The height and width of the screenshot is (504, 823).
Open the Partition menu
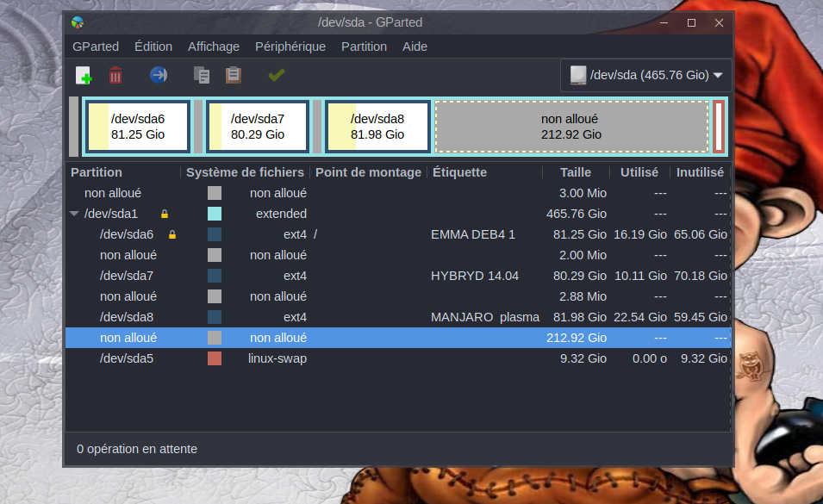[364, 47]
